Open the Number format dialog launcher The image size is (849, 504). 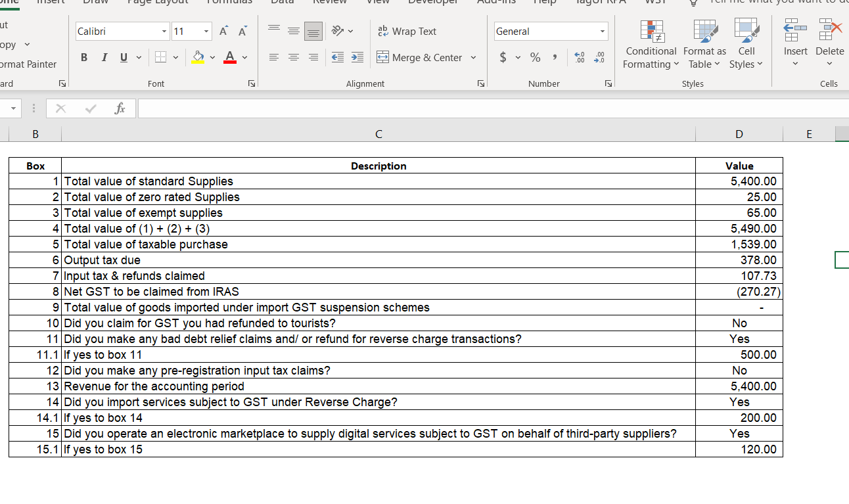[x=608, y=84]
